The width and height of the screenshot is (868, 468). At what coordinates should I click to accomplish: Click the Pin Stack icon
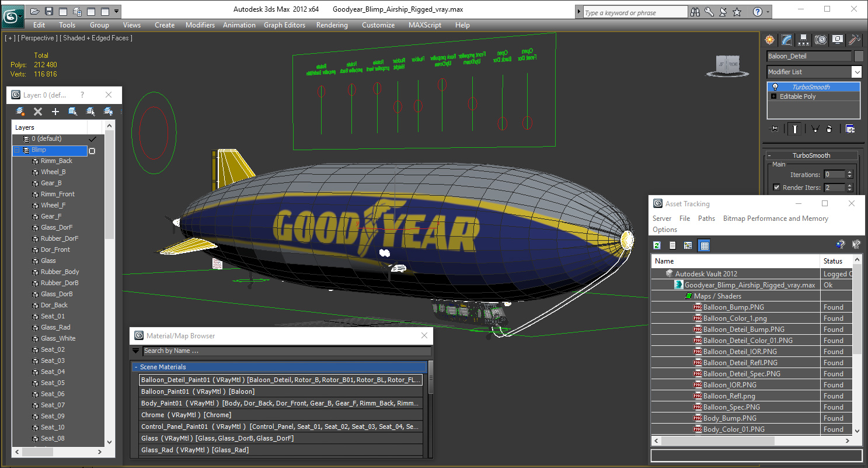(x=775, y=129)
